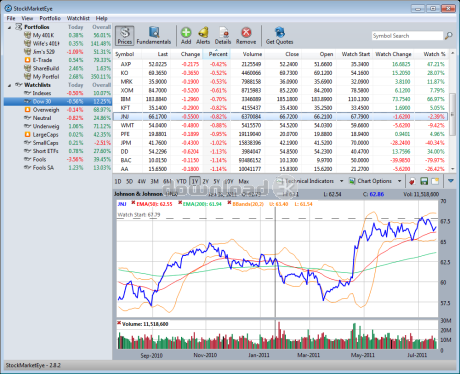The height and width of the screenshot is (374, 460).
Task: Set chart range to 4W
Action: tap(142, 181)
